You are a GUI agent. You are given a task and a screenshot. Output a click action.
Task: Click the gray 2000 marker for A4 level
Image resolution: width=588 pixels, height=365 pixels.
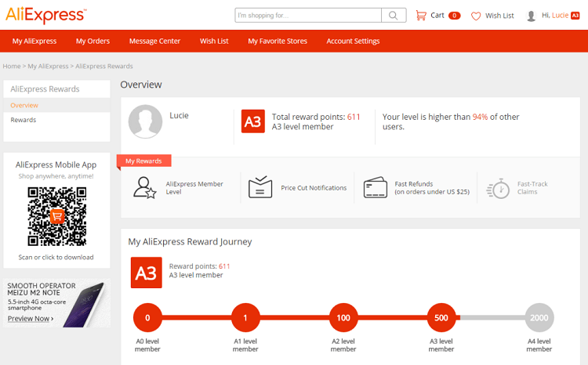(x=539, y=318)
